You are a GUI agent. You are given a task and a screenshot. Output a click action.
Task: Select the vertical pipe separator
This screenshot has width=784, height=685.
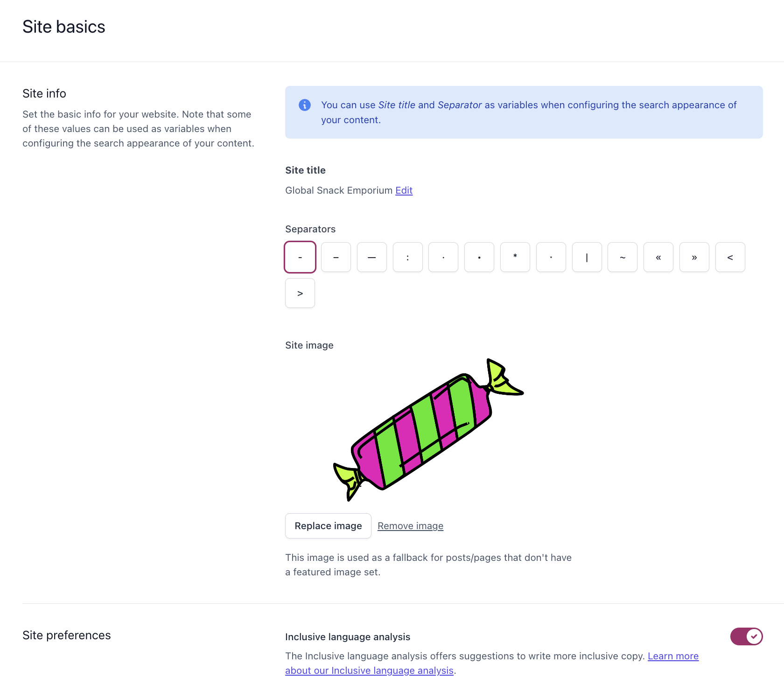(587, 257)
